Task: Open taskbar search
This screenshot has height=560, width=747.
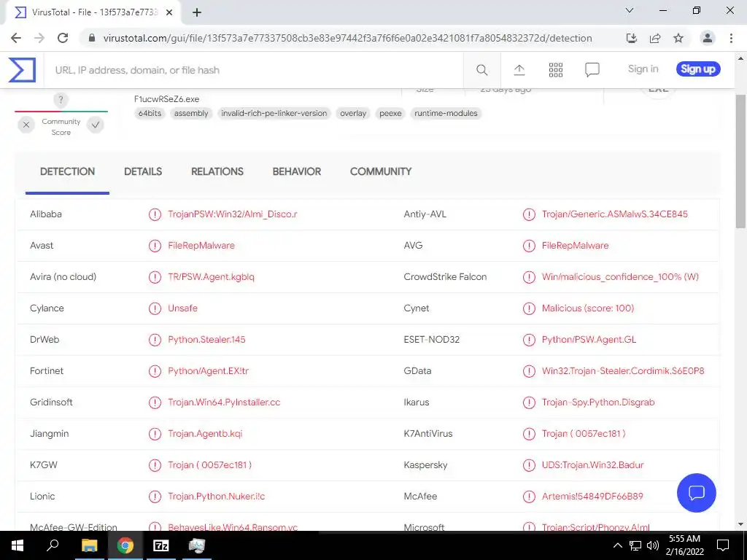Action: (x=53, y=545)
